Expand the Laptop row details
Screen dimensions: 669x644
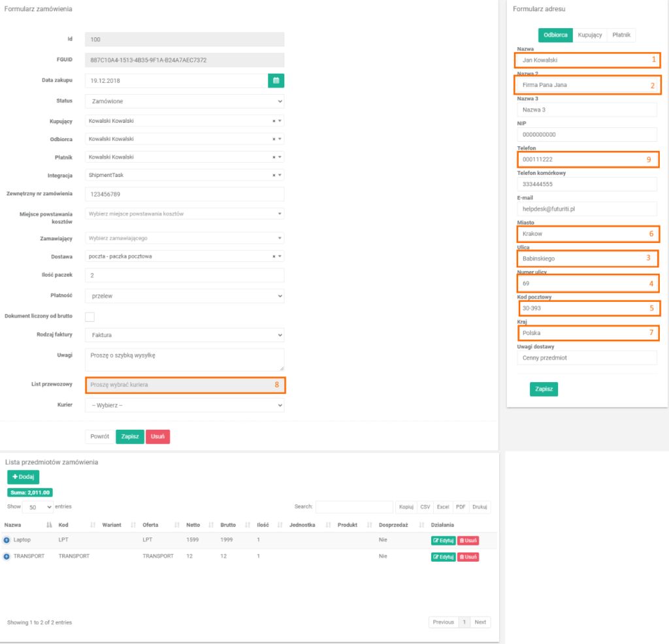click(7, 540)
